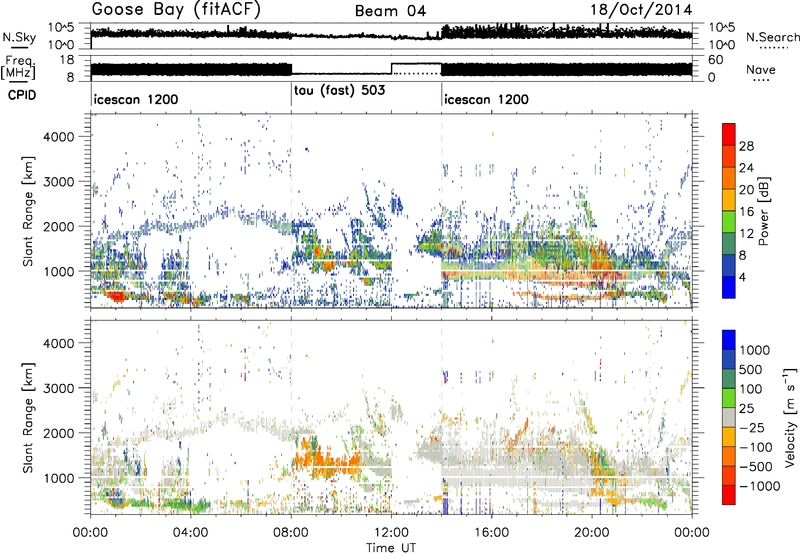Click the "Slant Range [km]" label of power panel

click(x=28, y=211)
